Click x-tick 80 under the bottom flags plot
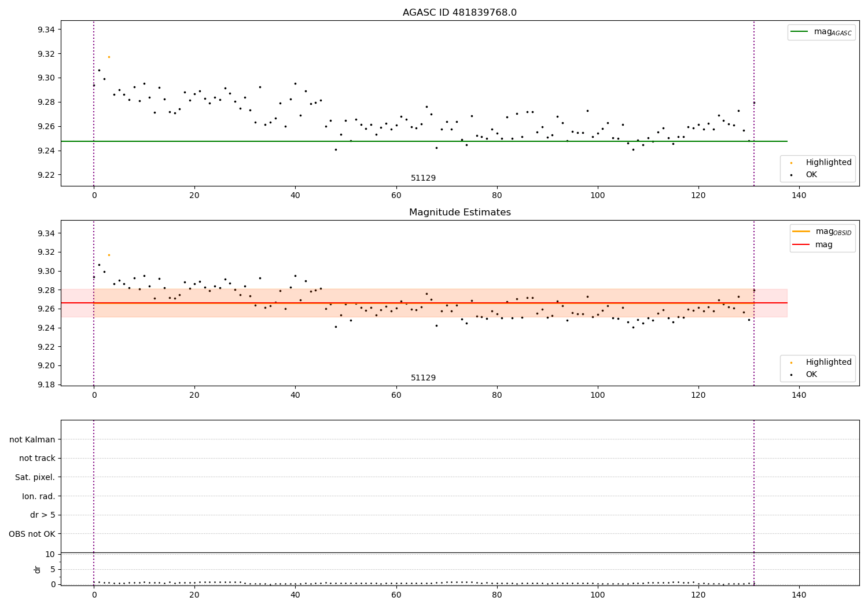Image resolution: width=868 pixels, height=608 pixels. (x=497, y=595)
